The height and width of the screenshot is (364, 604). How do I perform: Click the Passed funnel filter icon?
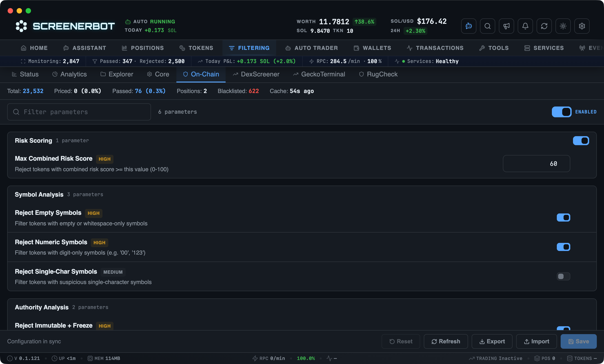95,61
